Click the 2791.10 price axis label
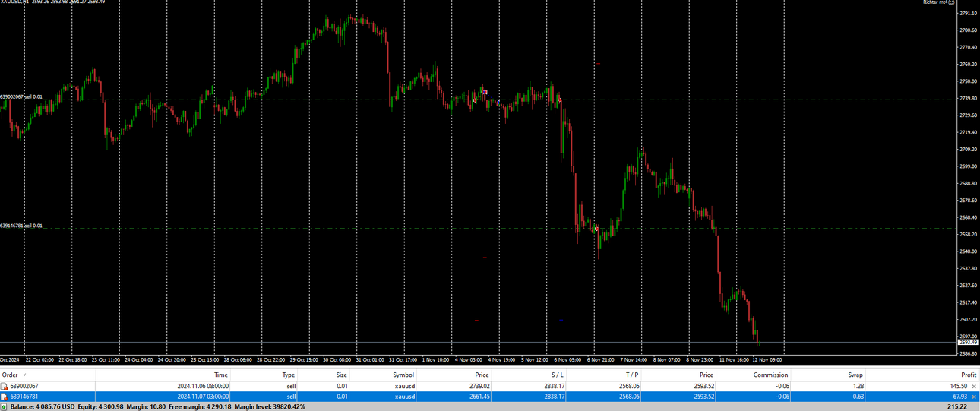The height and width of the screenshot is (411, 980). coord(968,14)
